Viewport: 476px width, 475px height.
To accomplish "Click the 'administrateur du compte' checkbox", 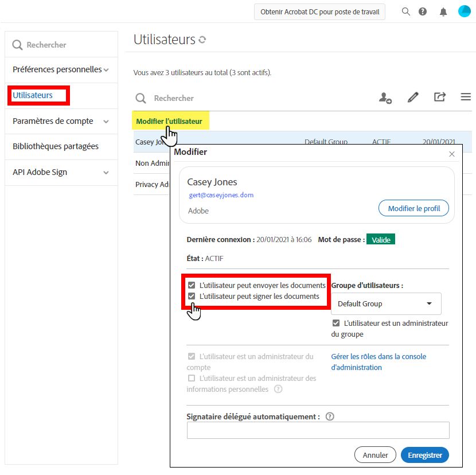I will [192, 356].
